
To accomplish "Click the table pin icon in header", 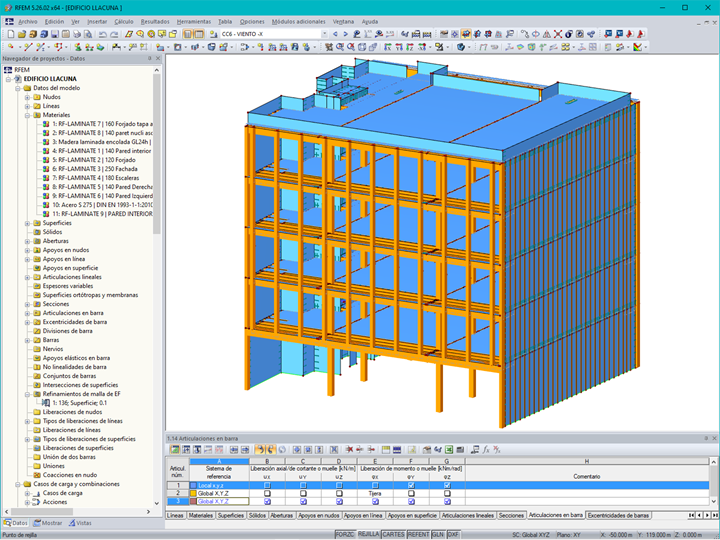I will click(706, 439).
